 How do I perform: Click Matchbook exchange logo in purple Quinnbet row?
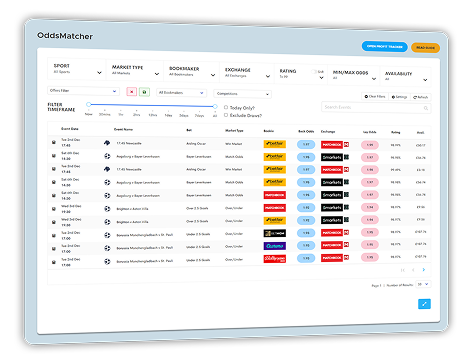pos(335,245)
